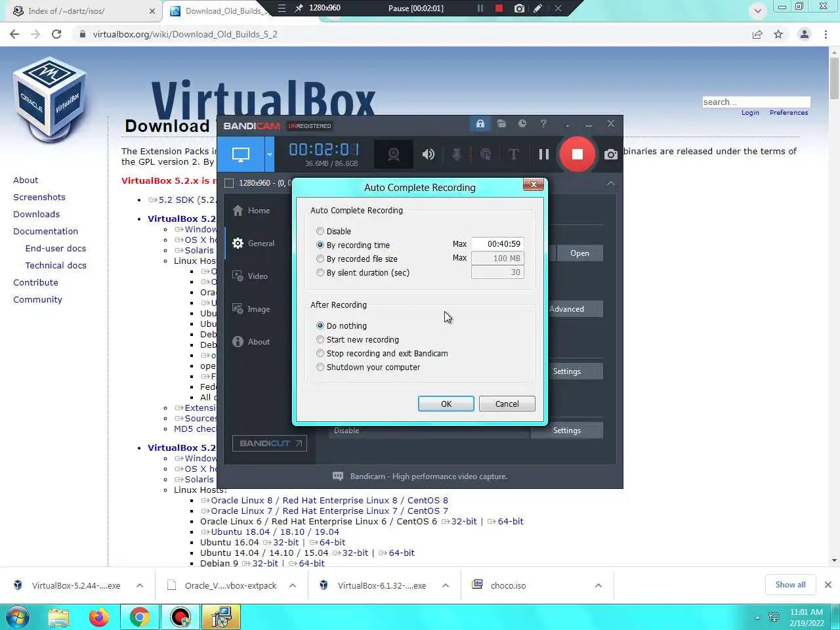The height and width of the screenshot is (630, 840).
Task: Open Firefox from the taskbar
Action: point(99,618)
